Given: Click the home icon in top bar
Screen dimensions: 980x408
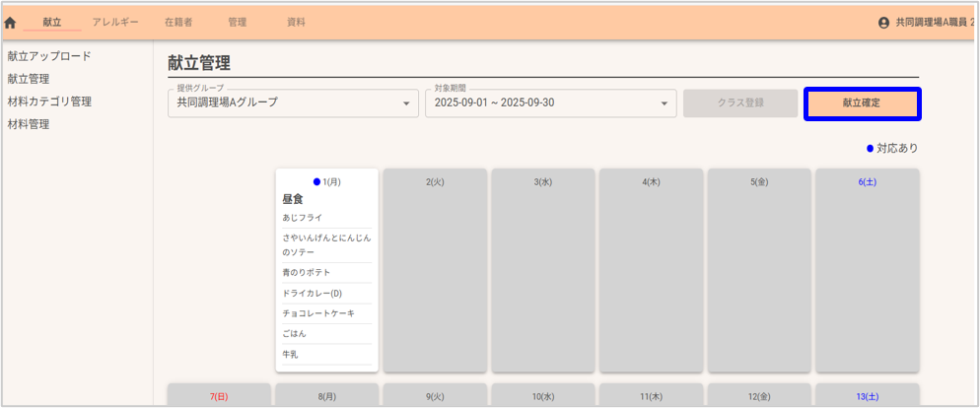Looking at the screenshot, I should point(11,23).
